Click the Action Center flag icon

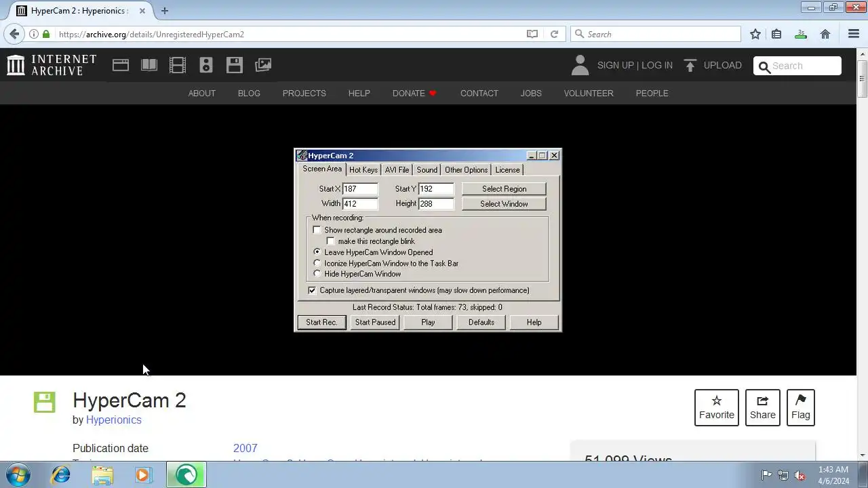(766, 475)
